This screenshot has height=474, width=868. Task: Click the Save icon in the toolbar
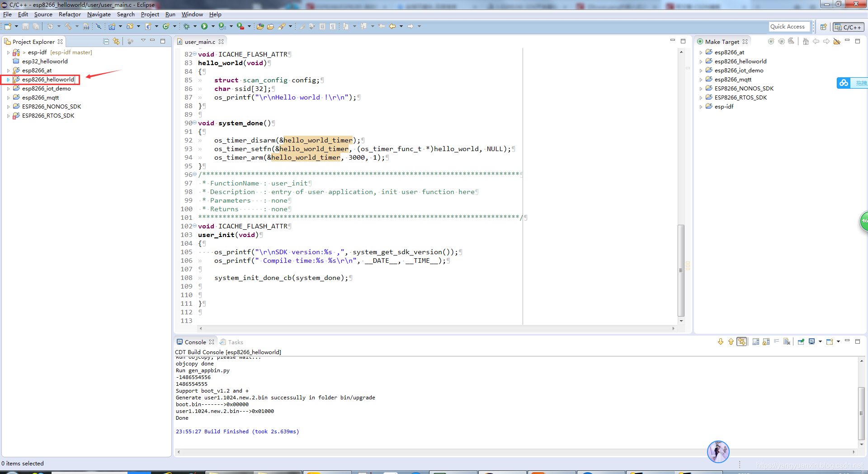coord(25,26)
